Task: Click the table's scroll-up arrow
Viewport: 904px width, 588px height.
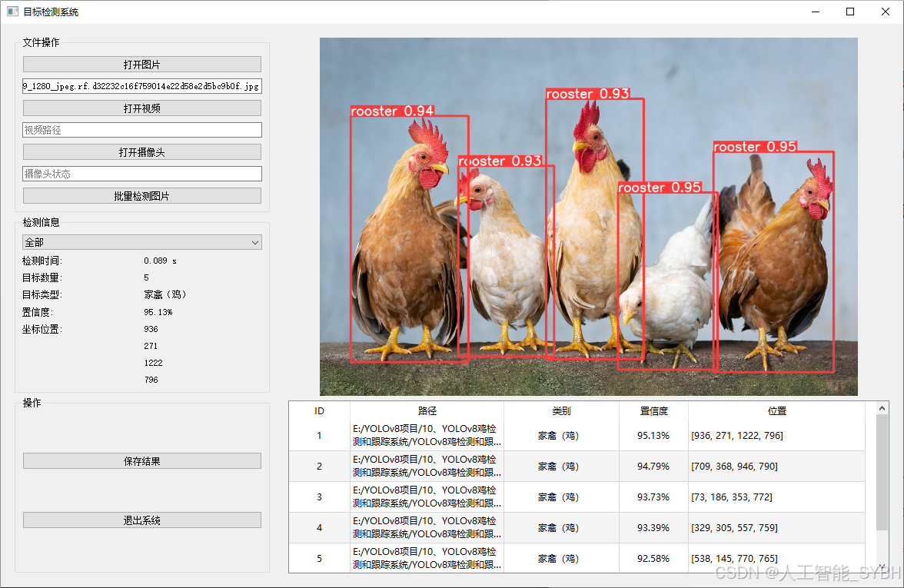Action: click(882, 408)
